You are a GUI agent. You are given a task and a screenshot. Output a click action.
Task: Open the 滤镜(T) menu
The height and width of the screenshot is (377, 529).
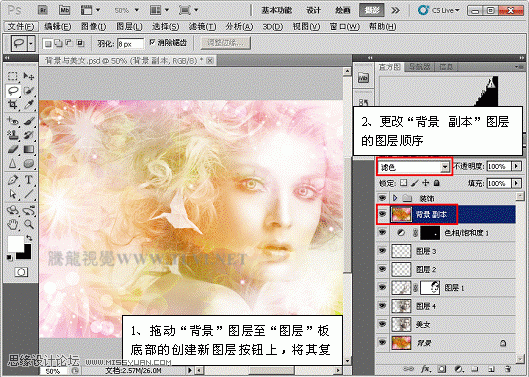point(202,26)
